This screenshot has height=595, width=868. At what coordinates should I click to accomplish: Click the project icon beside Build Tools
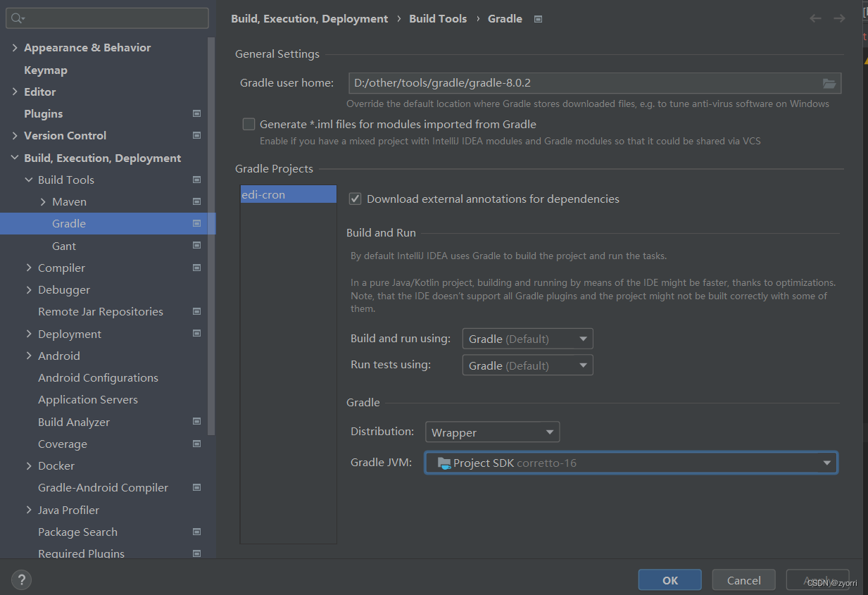(196, 180)
